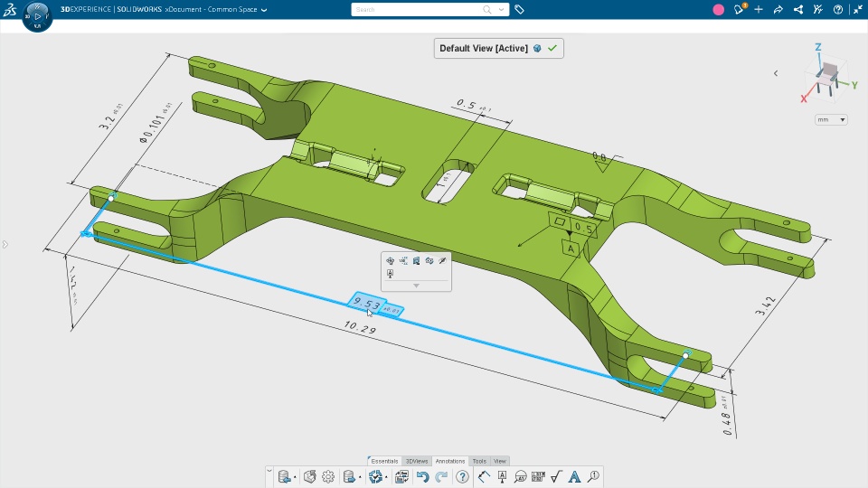The width and height of the screenshot is (868, 488).
Task: Open notifications bell icon
Action: tap(739, 9)
